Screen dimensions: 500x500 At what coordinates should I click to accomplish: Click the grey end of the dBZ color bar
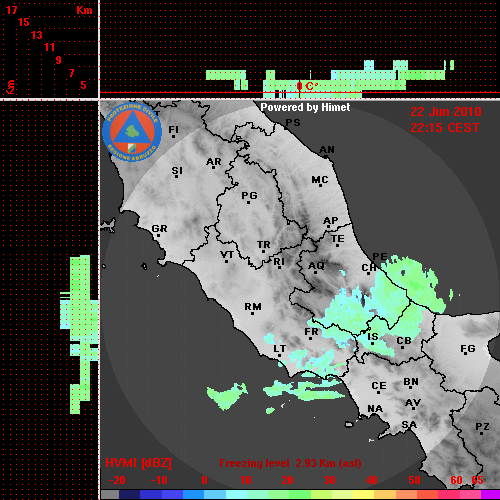110,495
